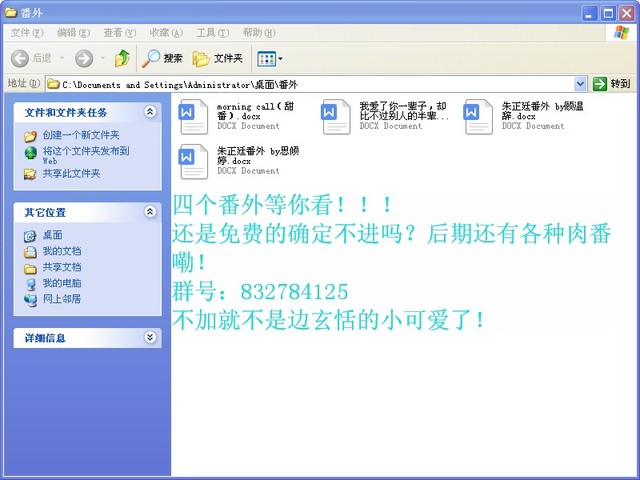Screen dimensions: 640x480
Task: Click file name morning call（甜番）.docx
Action: point(255,111)
